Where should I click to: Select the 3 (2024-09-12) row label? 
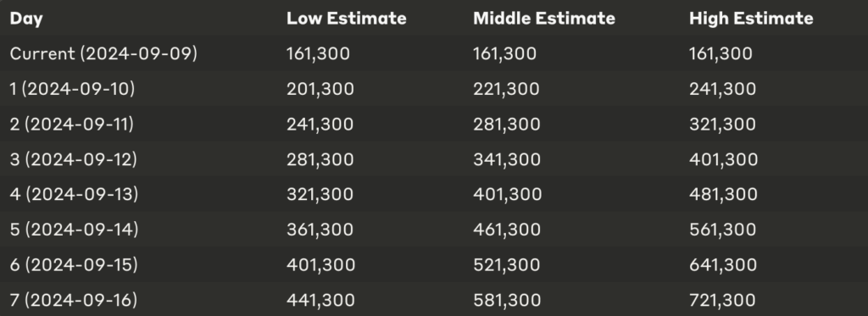tap(73, 159)
